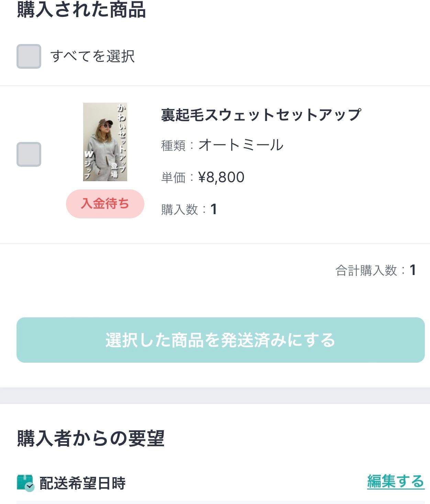Click the 種類 label
The height and width of the screenshot is (504, 430).
click(x=173, y=145)
